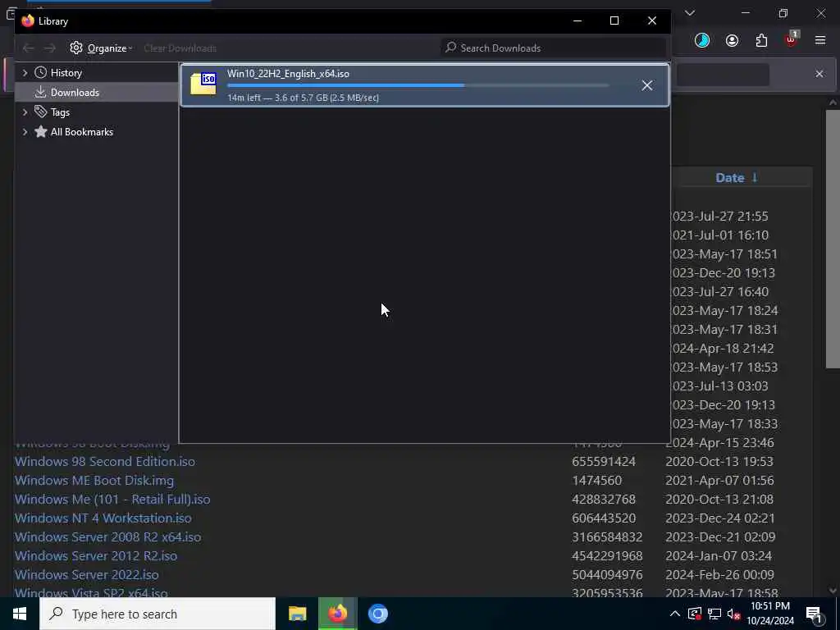
Task: Open the Organize menu
Action: pyautogui.click(x=101, y=48)
